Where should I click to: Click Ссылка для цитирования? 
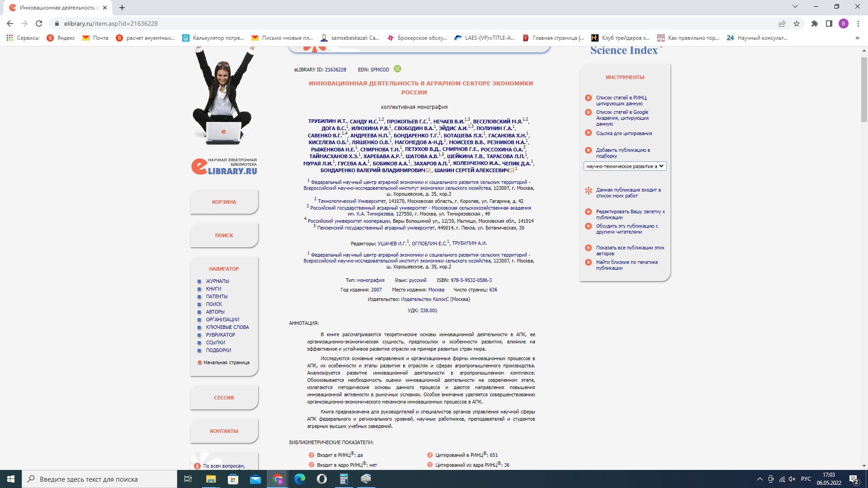(624, 133)
